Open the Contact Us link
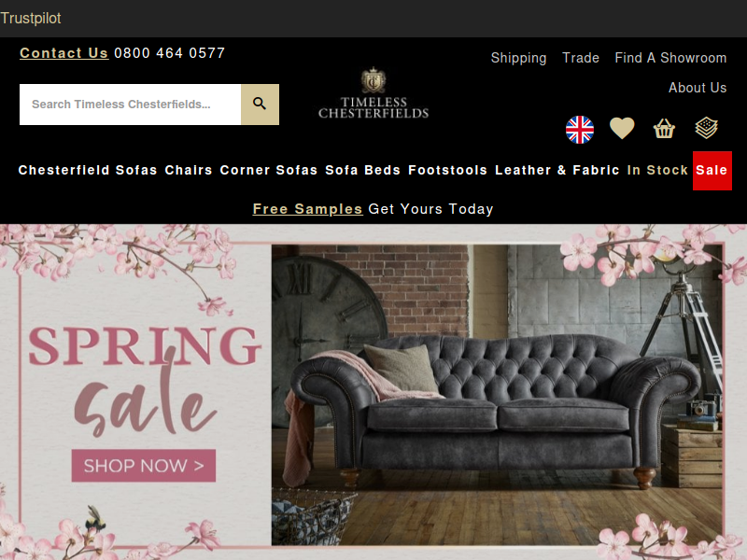The height and width of the screenshot is (560, 747). (x=63, y=53)
